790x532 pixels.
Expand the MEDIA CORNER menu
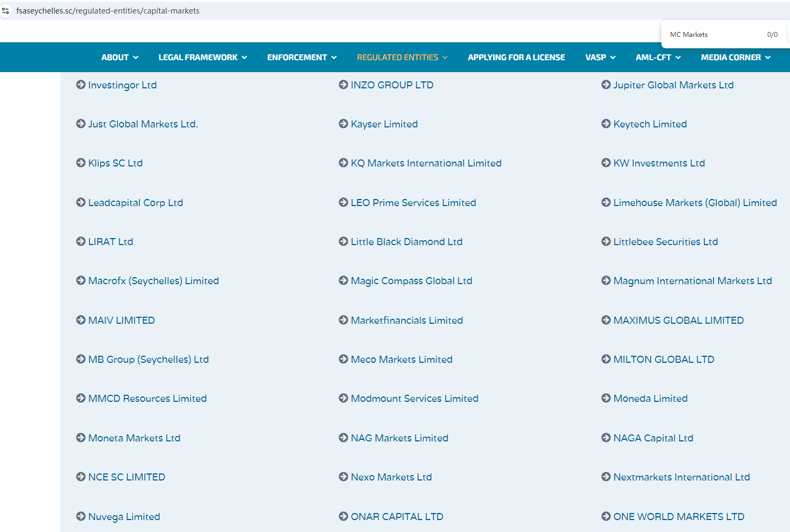click(735, 57)
